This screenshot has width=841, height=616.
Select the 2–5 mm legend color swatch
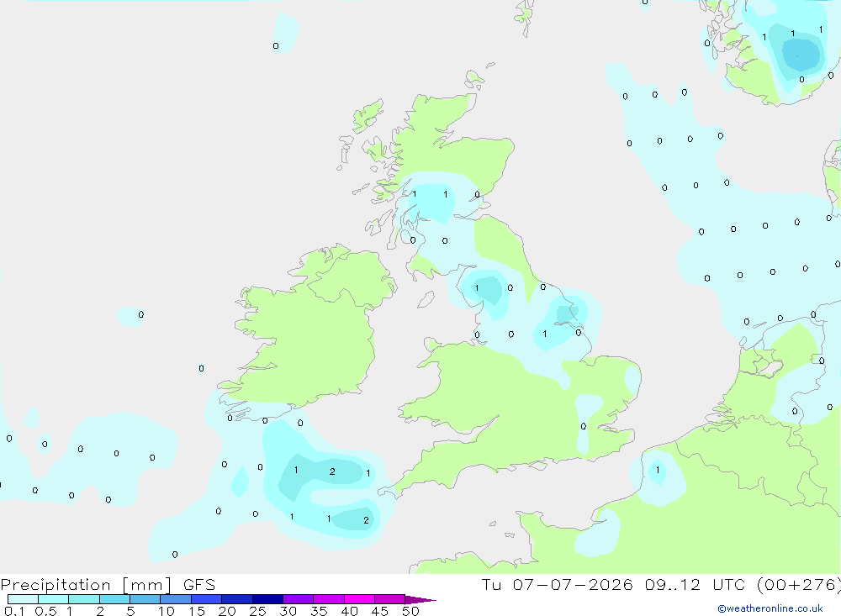click(x=114, y=599)
